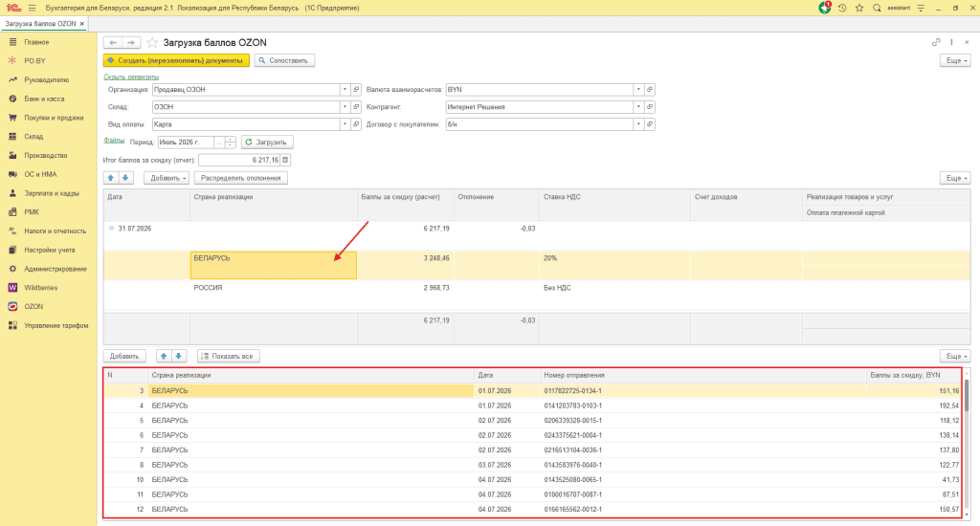Open the Организация field open-form icon
Image resolution: width=980 pixels, height=526 pixels.
(x=356, y=89)
